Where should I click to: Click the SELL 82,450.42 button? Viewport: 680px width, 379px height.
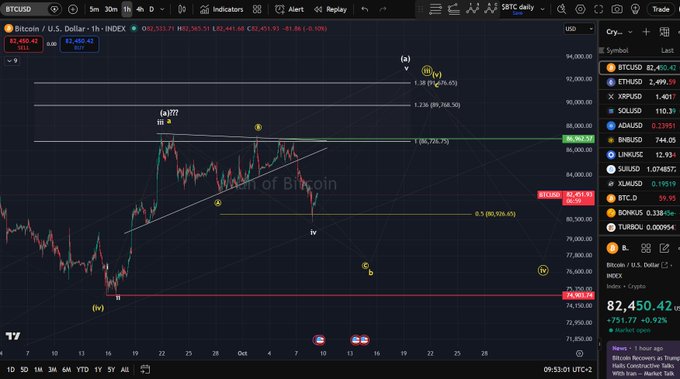point(23,44)
